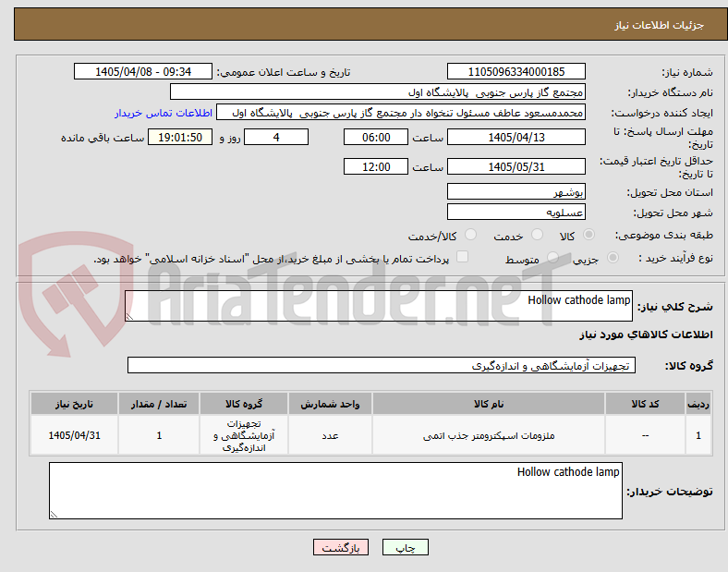Click the بازگشت back button
The image size is (728, 572).
[341, 547]
